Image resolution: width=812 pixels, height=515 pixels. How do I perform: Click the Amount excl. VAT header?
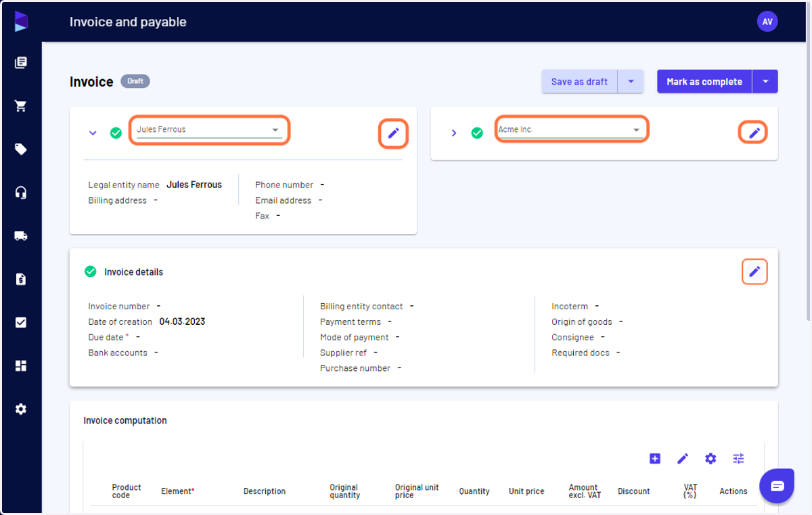point(585,491)
